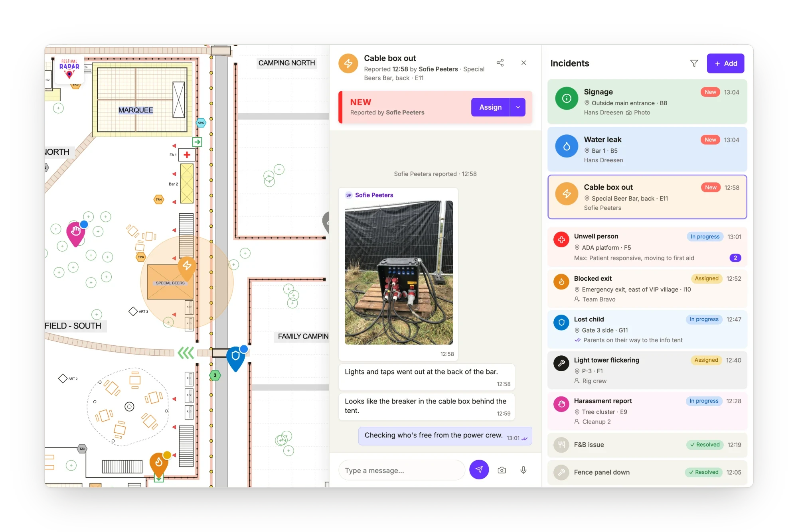This screenshot has width=798, height=532.
Task: Click the Assigned tag on Blocked exit
Action: [707, 278]
